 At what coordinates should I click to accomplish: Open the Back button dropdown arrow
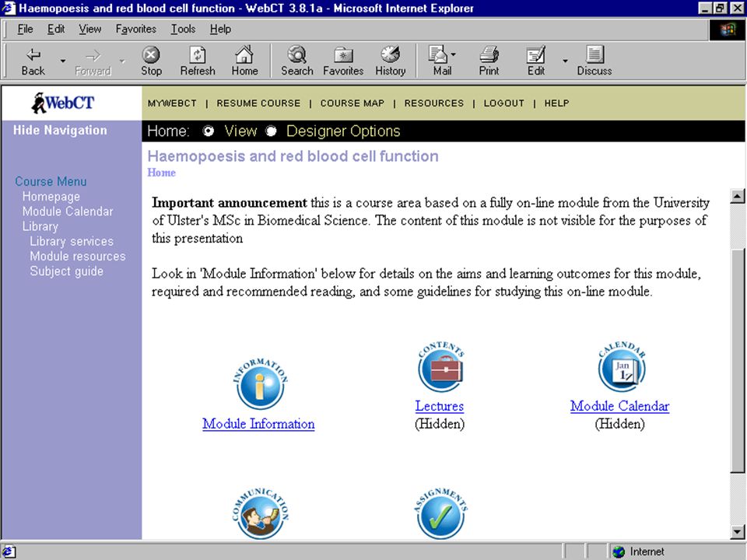pos(62,61)
